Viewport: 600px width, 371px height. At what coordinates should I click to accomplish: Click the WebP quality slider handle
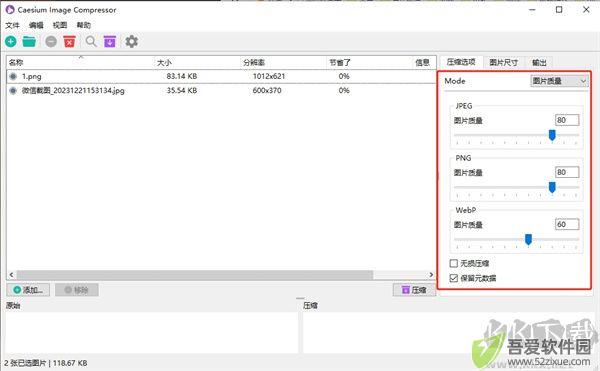(528, 239)
